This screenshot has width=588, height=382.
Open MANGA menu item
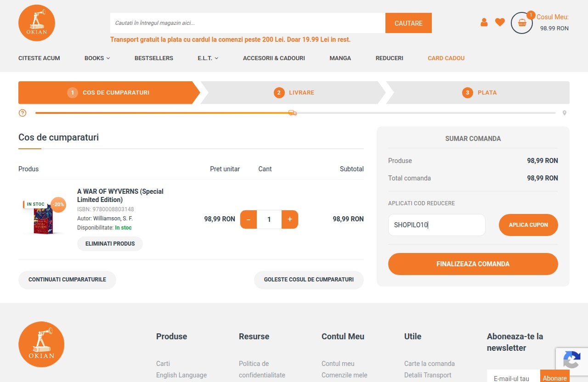pyautogui.click(x=340, y=58)
